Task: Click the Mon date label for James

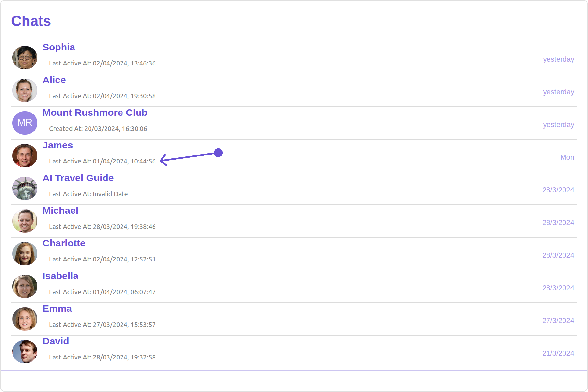Action: click(567, 157)
